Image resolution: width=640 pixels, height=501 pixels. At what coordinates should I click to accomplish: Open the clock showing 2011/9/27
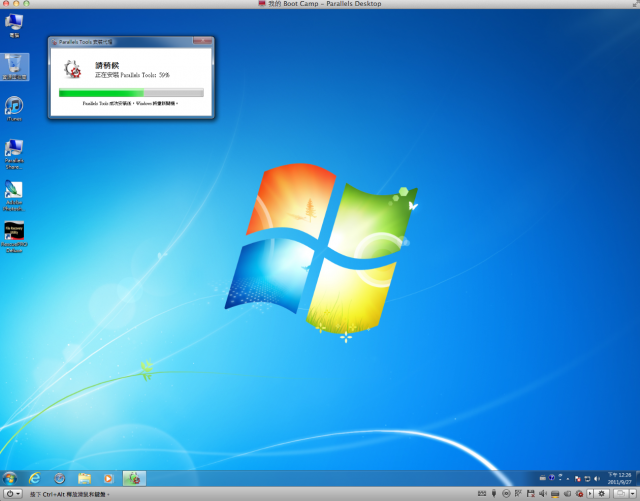tap(620, 478)
